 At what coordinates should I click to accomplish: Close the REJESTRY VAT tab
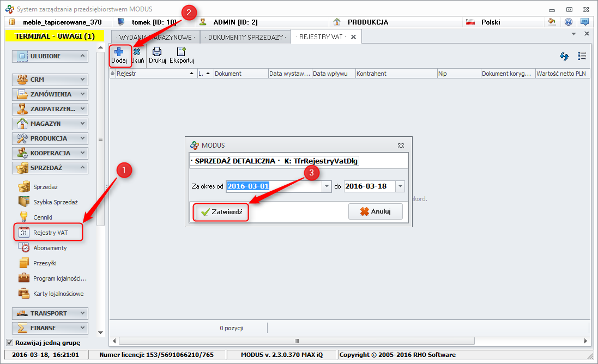click(x=354, y=37)
